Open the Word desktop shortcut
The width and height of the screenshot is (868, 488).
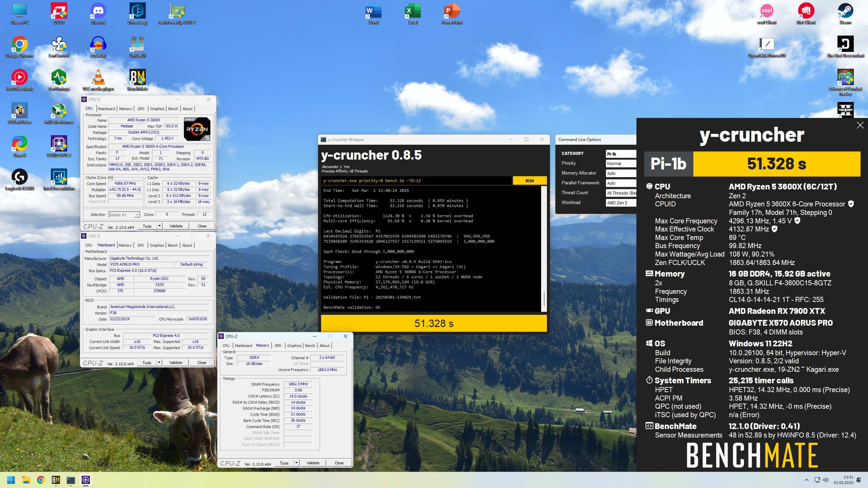coord(373,14)
